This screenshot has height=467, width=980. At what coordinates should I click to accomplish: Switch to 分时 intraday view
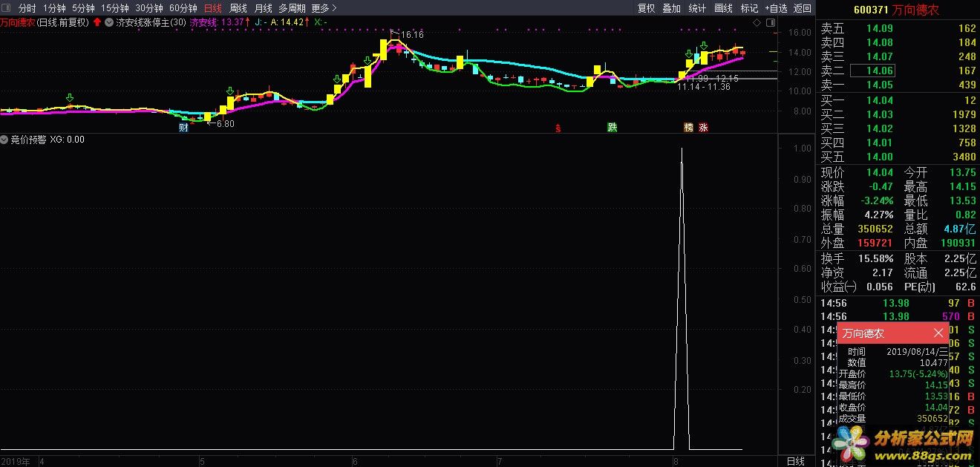[x=27, y=8]
